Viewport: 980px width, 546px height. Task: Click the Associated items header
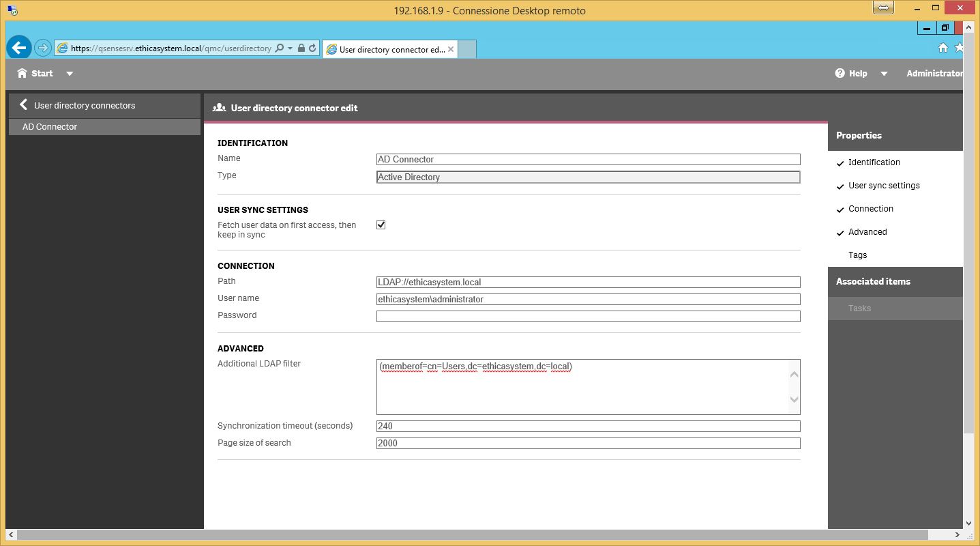coord(895,281)
